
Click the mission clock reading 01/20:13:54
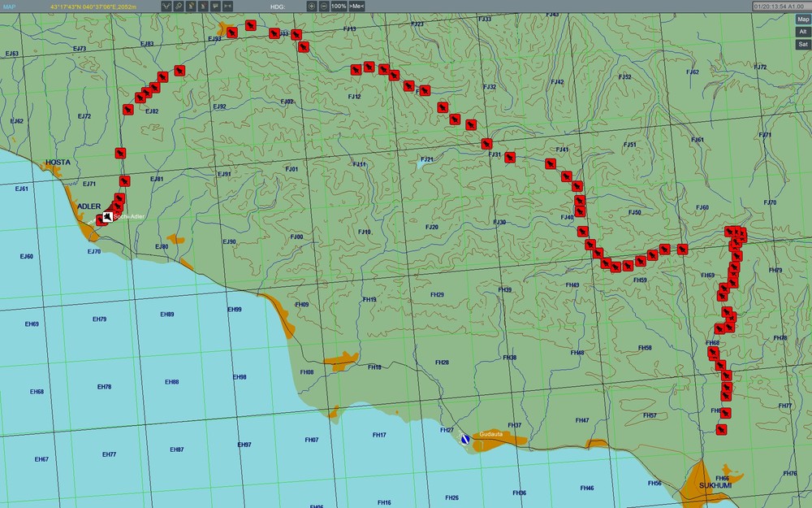pos(772,6)
